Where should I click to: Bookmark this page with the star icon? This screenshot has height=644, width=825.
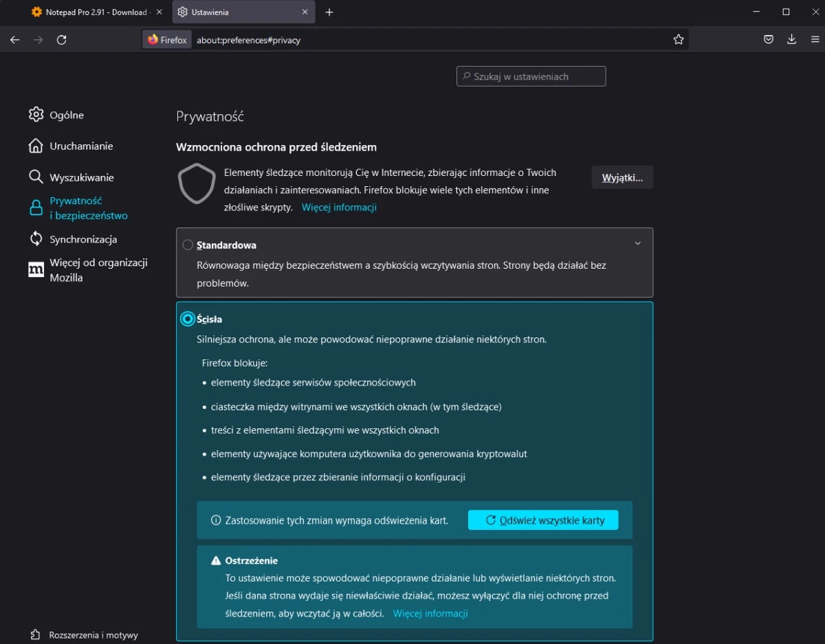tap(678, 40)
